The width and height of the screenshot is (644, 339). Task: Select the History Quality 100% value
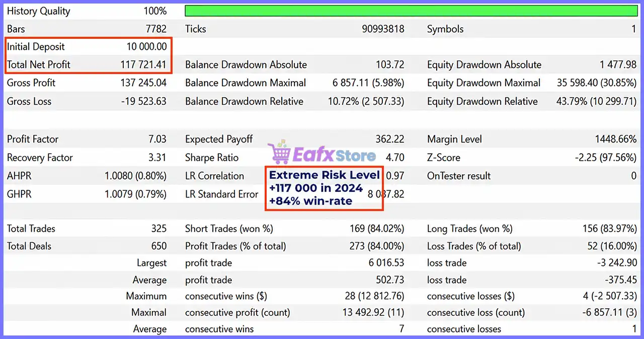pyautogui.click(x=154, y=11)
